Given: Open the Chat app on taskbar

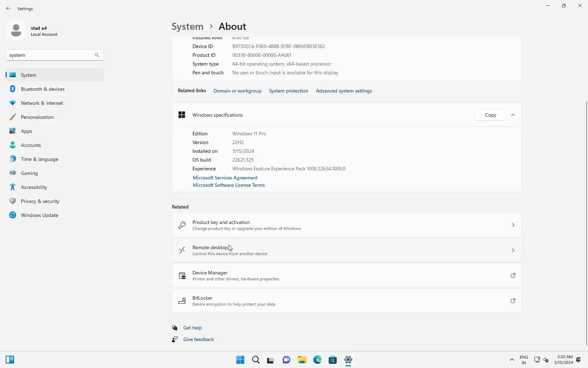Looking at the screenshot, I should coord(286,360).
